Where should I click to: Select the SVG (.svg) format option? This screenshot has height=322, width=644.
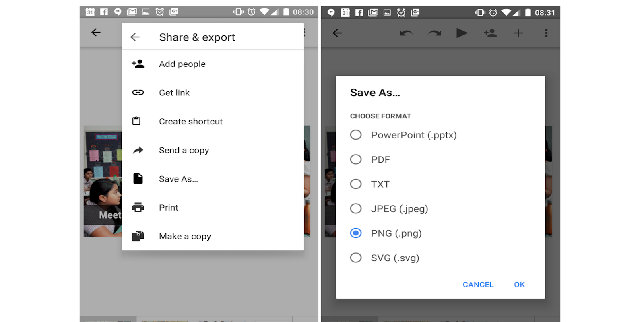point(356,258)
